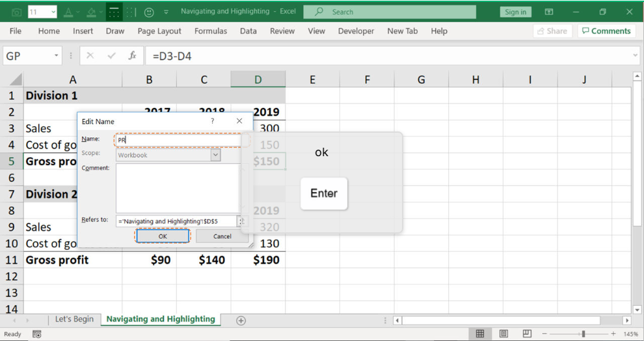Screen dimensions: 644x341
Task: Collapse dialog with the Refers to range button
Action: [242, 221]
